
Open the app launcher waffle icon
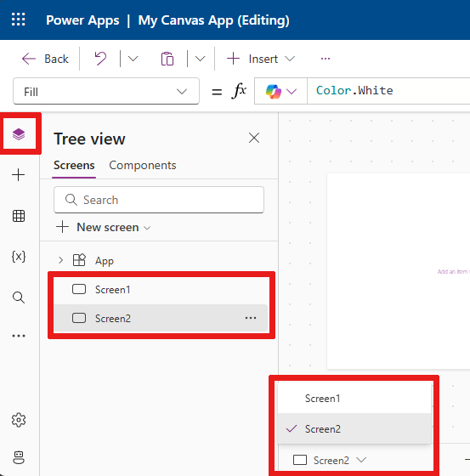pyautogui.click(x=18, y=20)
